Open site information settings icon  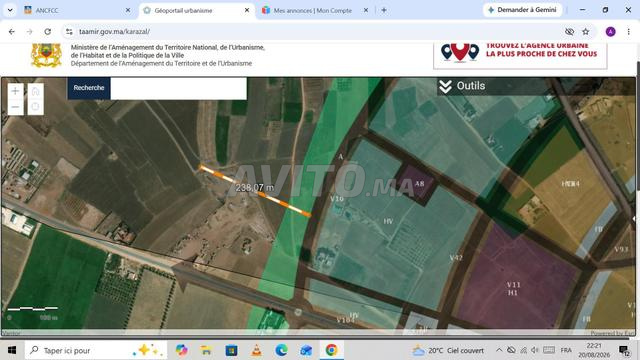coord(69,31)
